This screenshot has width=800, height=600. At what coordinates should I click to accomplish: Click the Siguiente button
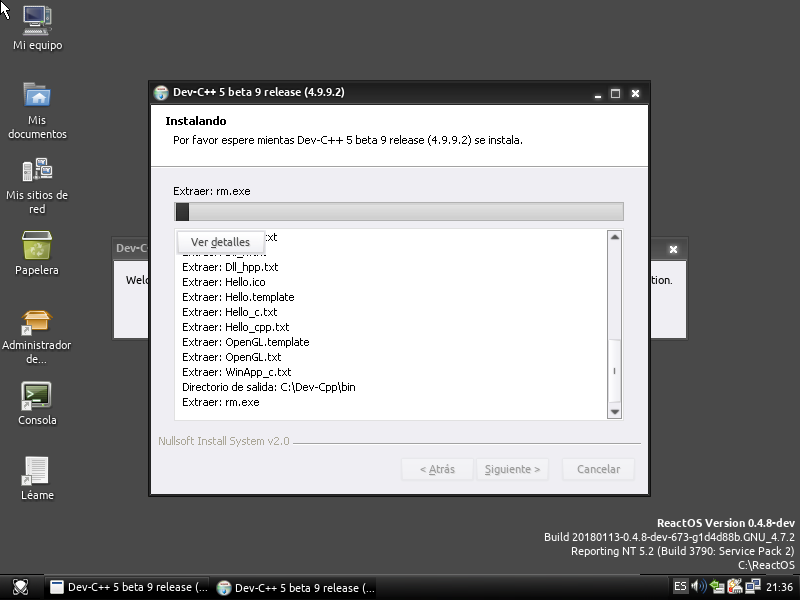pos(512,469)
